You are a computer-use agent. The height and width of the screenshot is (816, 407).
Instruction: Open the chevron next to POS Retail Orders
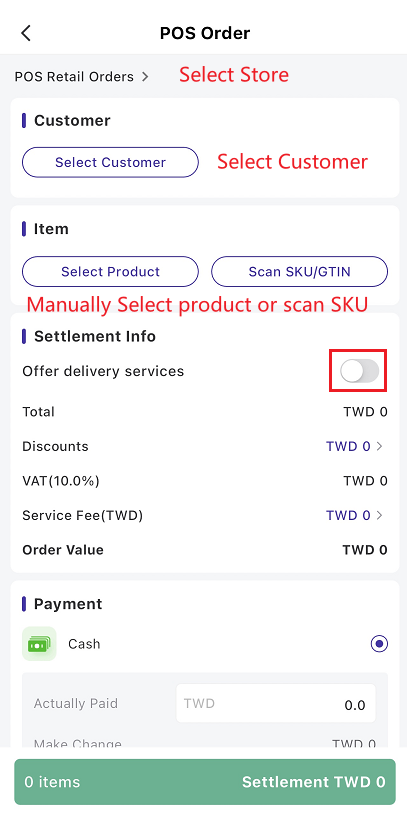145,77
